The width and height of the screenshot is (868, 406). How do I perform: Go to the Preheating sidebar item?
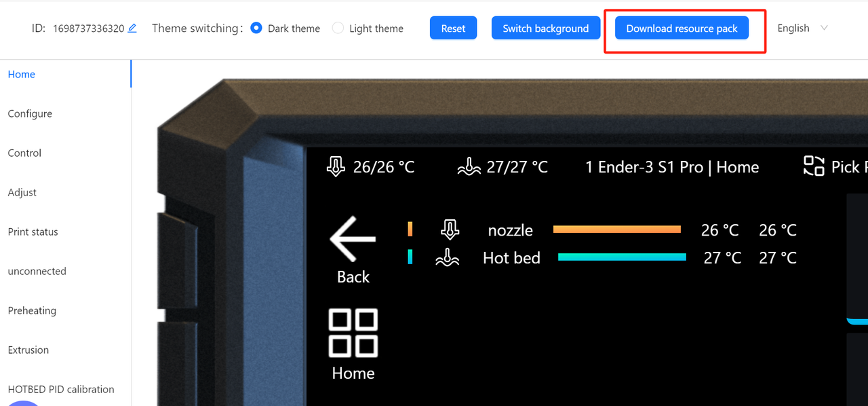coord(32,310)
